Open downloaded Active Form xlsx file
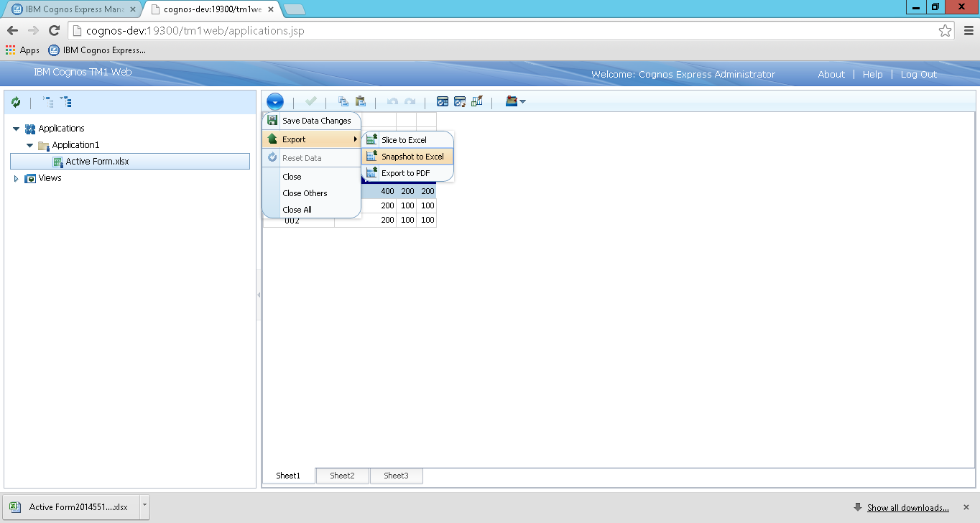980x523 pixels. coord(71,507)
